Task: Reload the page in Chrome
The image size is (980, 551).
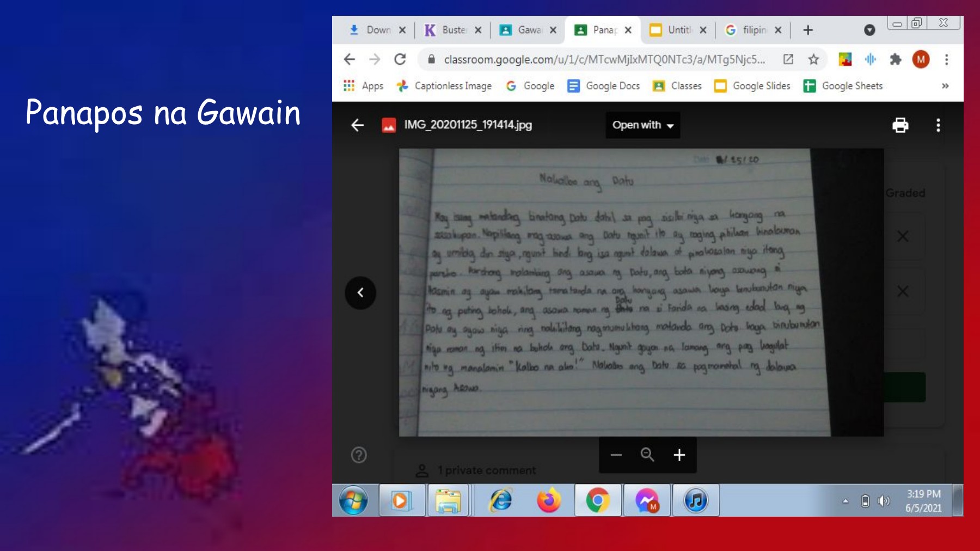Action: [x=400, y=59]
